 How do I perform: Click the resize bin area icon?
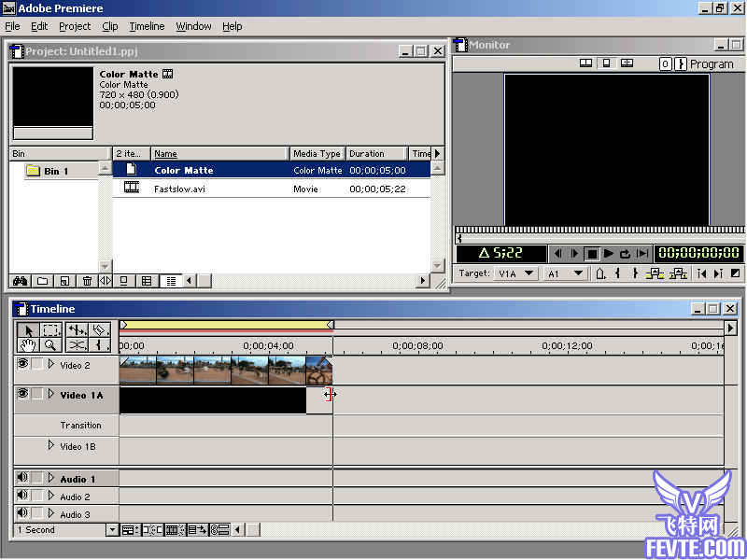[106, 281]
